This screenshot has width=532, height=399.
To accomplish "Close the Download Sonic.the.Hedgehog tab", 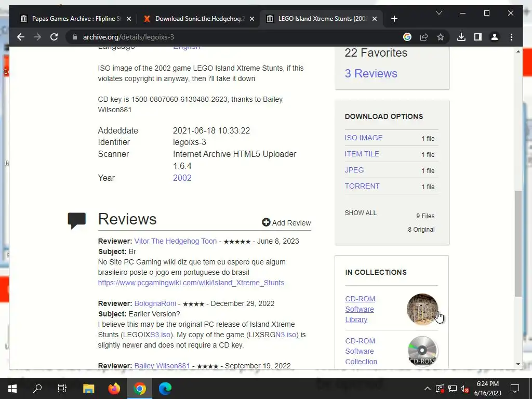I will (252, 19).
